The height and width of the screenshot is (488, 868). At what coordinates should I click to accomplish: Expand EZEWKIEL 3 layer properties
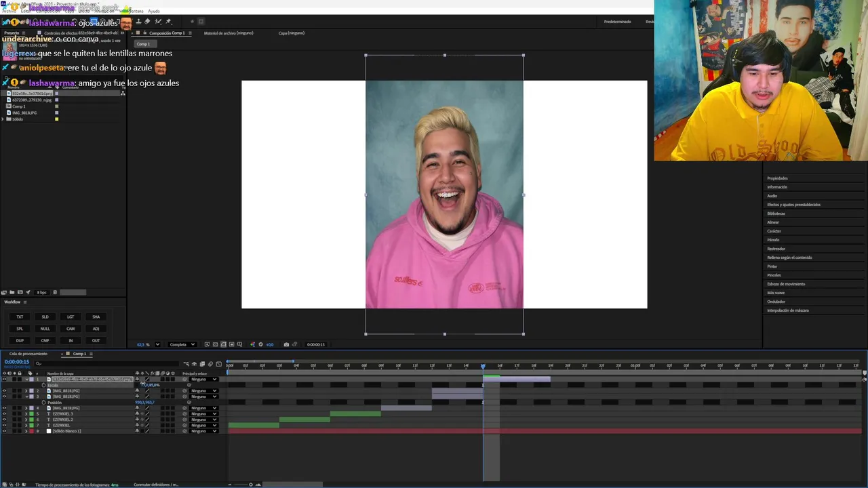click(x=26, y=413)
